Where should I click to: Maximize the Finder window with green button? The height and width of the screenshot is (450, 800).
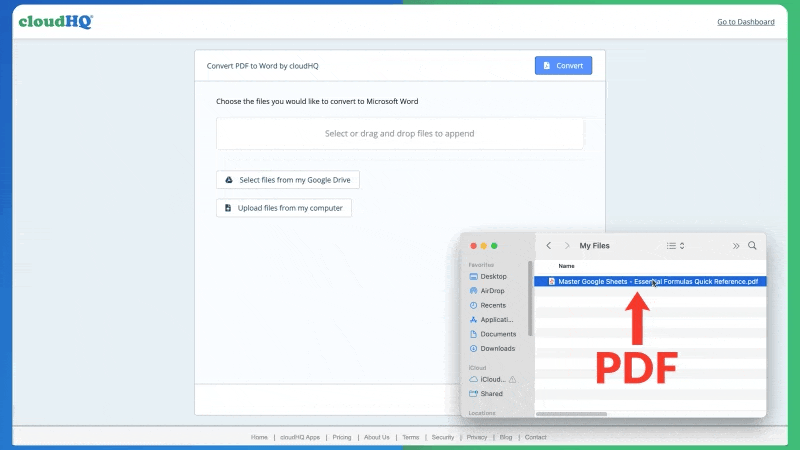point(494,246)
